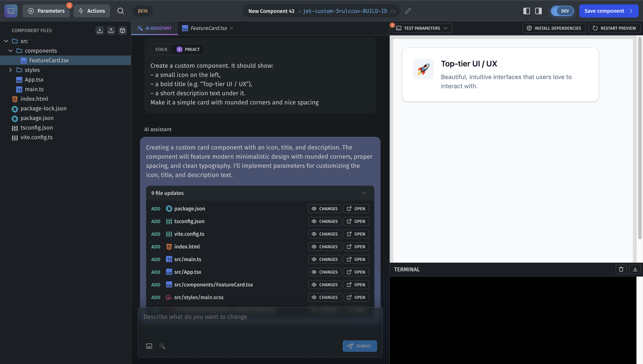Image resolution: width=643 pixels, height=364 pixels.
Task: Click the search magnifier icon in top bar
Action: [121, 11]
